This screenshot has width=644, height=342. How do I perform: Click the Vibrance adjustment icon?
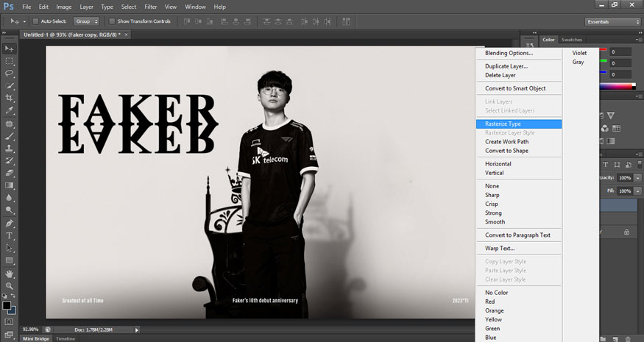tap(611, 115)
